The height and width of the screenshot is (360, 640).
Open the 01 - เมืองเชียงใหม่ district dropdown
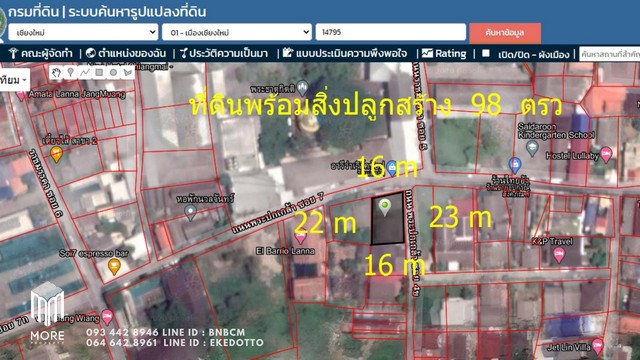[x=237, y=32]
